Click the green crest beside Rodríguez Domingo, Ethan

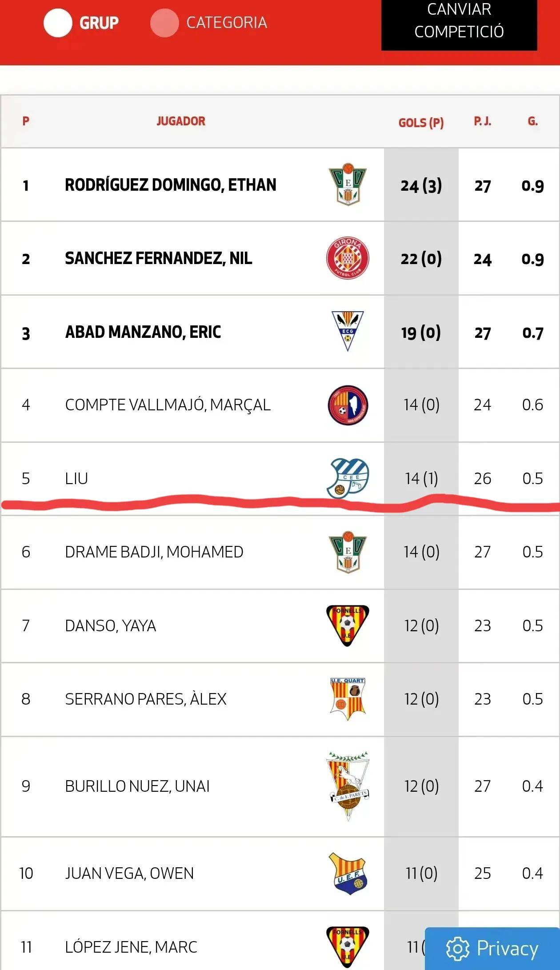(348, 184)
